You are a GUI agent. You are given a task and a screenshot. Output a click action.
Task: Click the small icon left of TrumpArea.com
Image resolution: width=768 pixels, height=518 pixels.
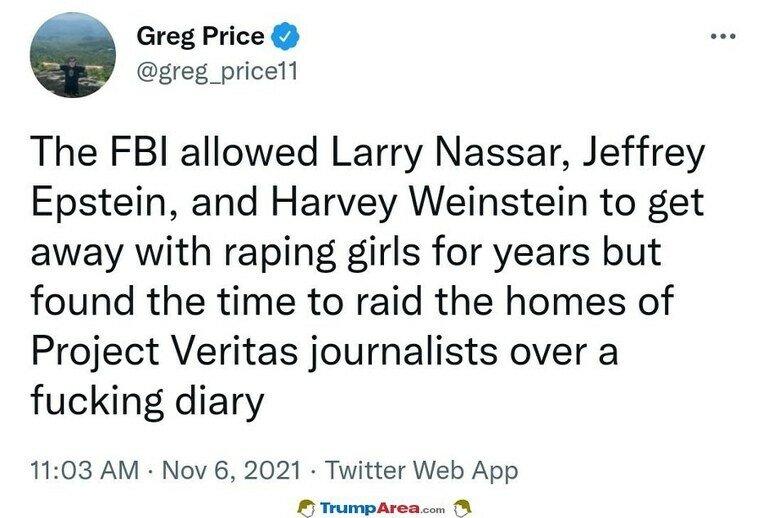[x=307, y=507]
